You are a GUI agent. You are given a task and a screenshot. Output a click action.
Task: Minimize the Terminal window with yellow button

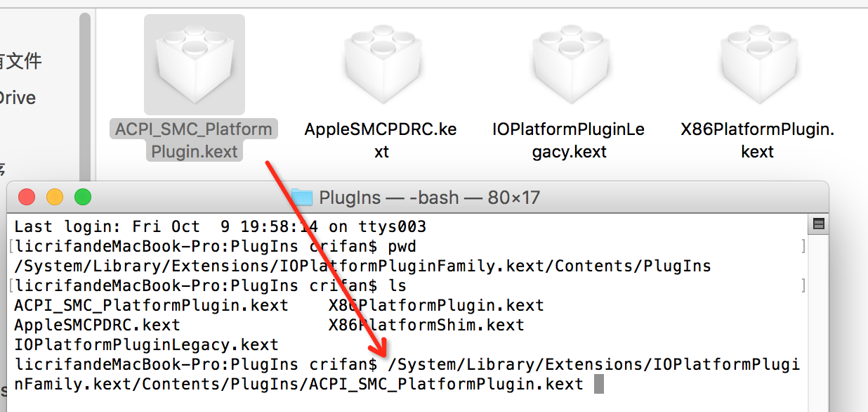(55, 197)
